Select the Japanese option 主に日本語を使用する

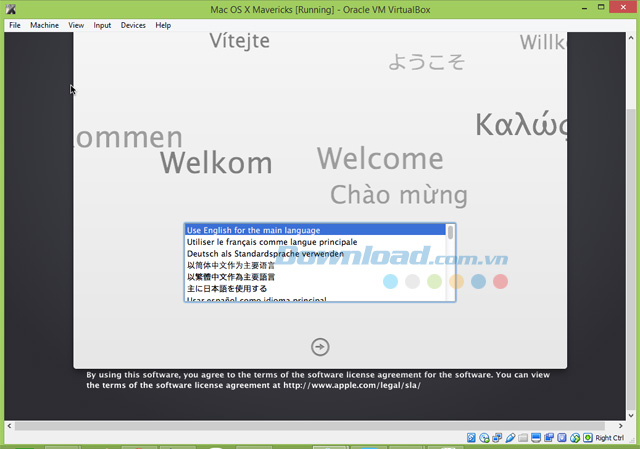click(315, 289)
